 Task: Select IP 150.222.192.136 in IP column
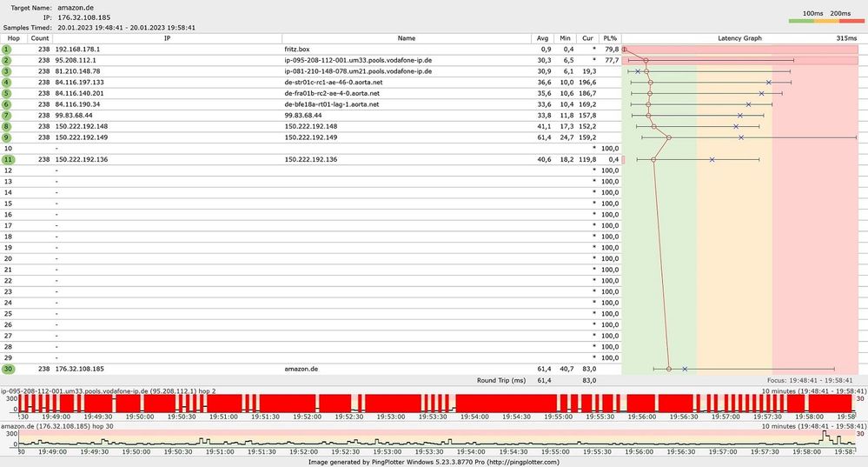pos(82,159)
